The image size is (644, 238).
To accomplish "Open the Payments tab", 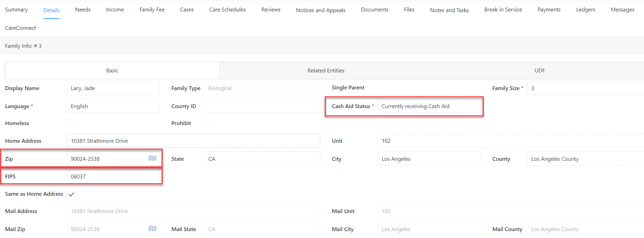I will click(549, 10).
